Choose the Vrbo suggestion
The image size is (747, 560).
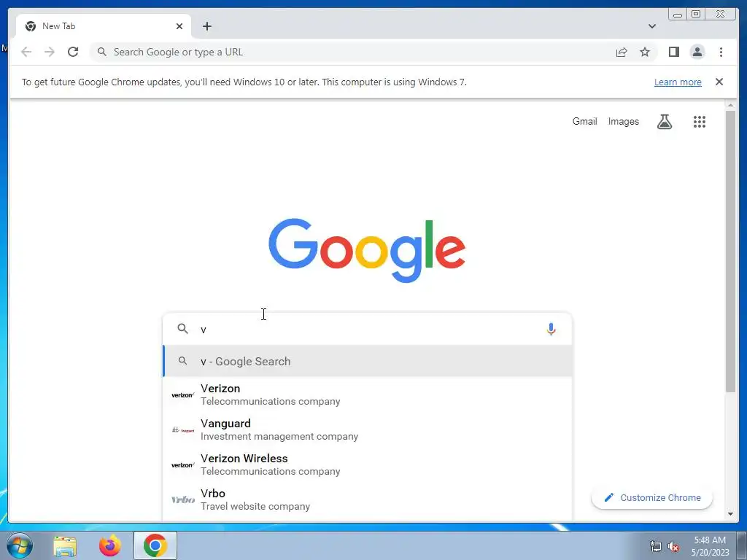coord(367,499)
